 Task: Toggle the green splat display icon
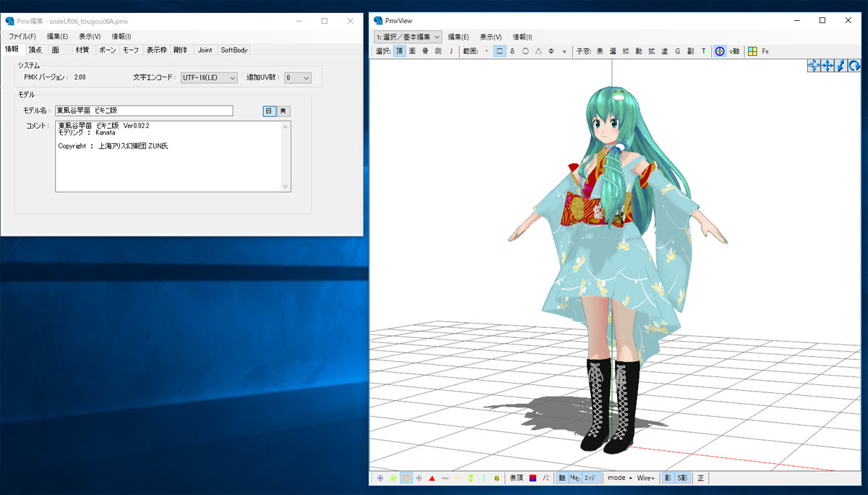(x=393, y=478)
